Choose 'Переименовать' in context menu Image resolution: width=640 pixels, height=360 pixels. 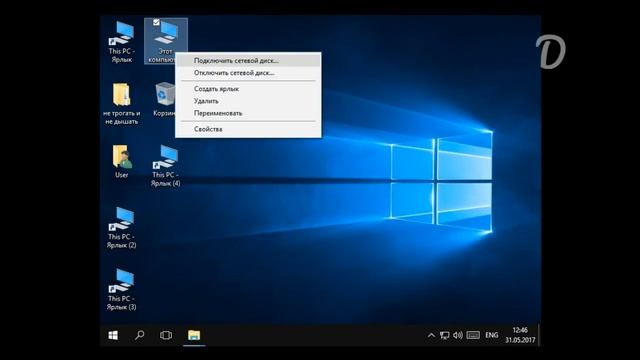point(248,113)
